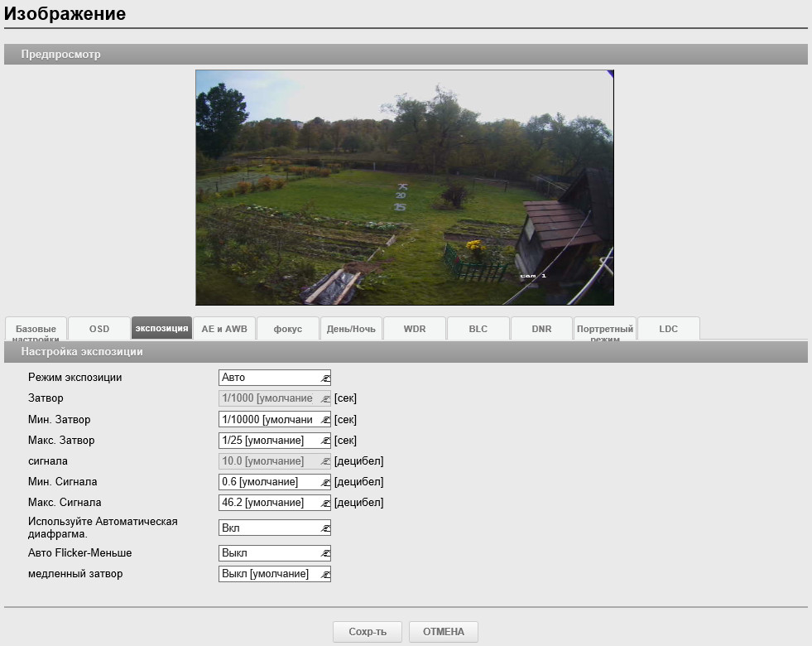Open the Режим экспозиции dropdown set to Авто
The image size is (812, 646).
click(275, 378)
